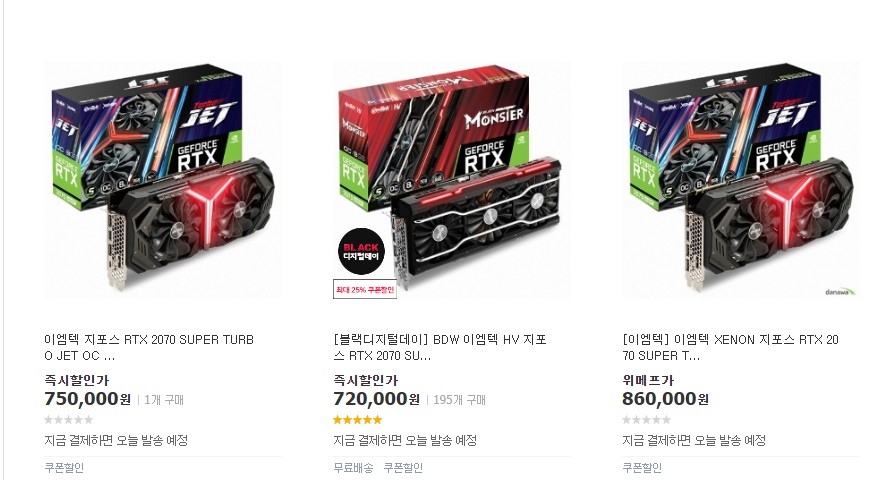Click the danawa logo on third image

[x=839, y=292]
